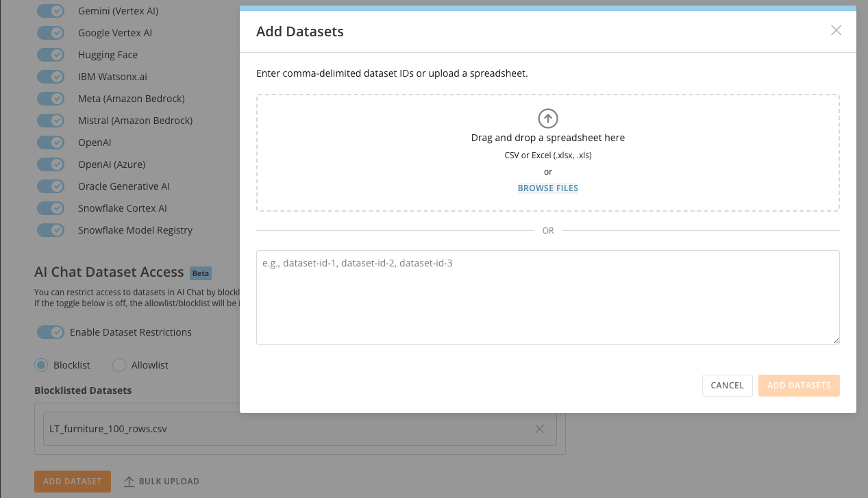
Task: Toggle the IBM Watsonx.ai switch
Action: click(x=51, y=77)
